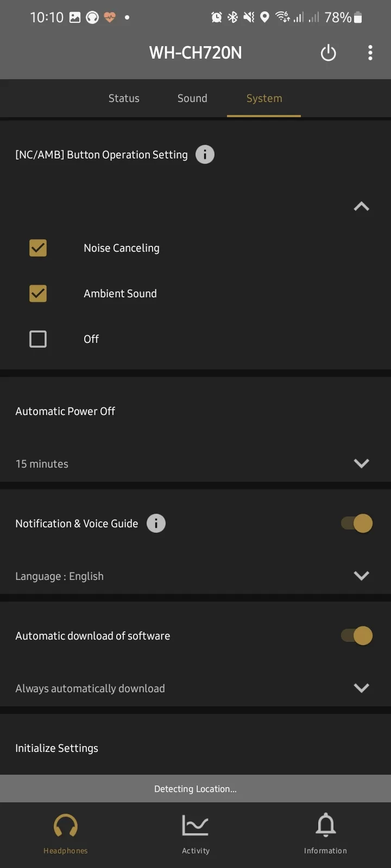Image resolution: width=391 pixels, height=868 pixels.
Task: Tap Initialize Settings
Action: tap(57, 748)
